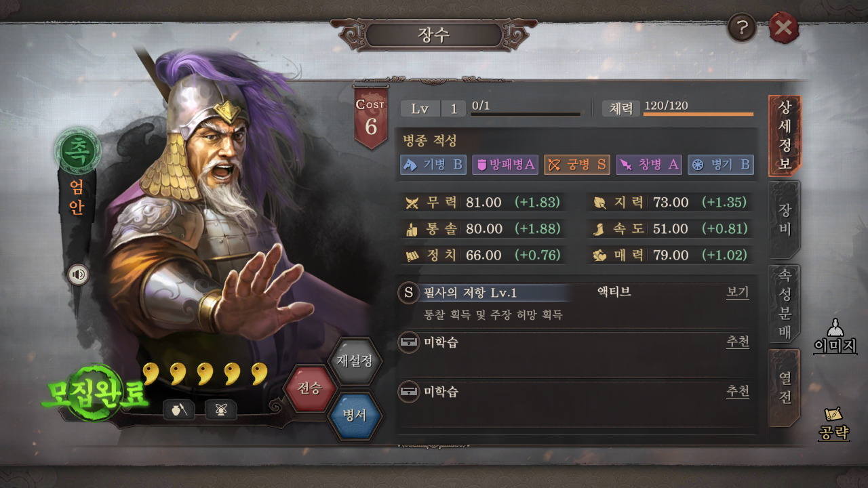868x488 pixels.
Task: Select the 기병 B cavalry aptitude icon
Action: [433, 165]
